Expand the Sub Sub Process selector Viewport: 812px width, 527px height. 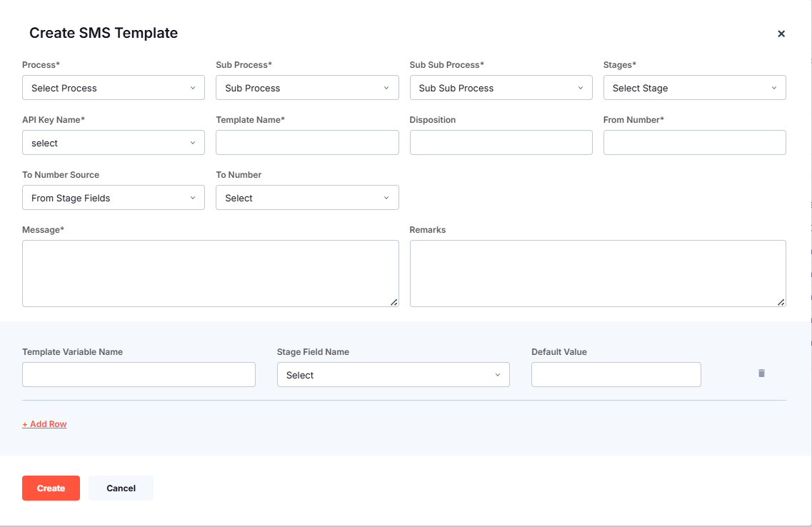pos(501,87)
